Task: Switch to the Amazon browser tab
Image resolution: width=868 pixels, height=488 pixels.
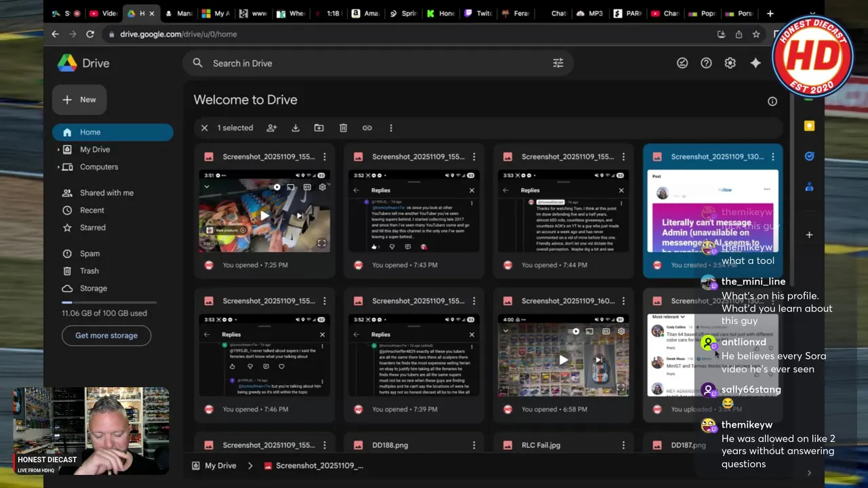Action: [x=365, y=13]
